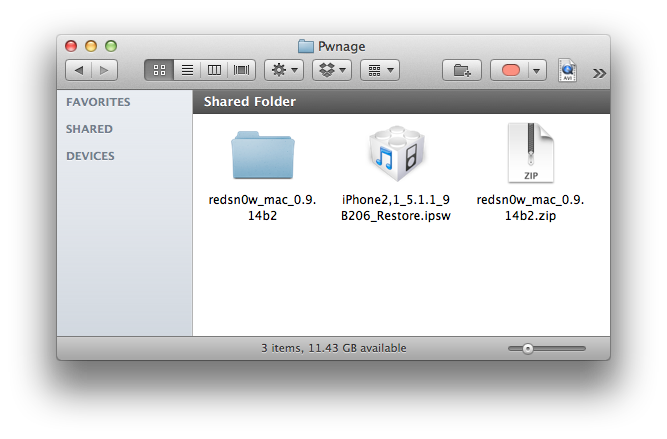667x439 pixels.
Task: Create a new folder from the toolbar
Action: (462, 70)
